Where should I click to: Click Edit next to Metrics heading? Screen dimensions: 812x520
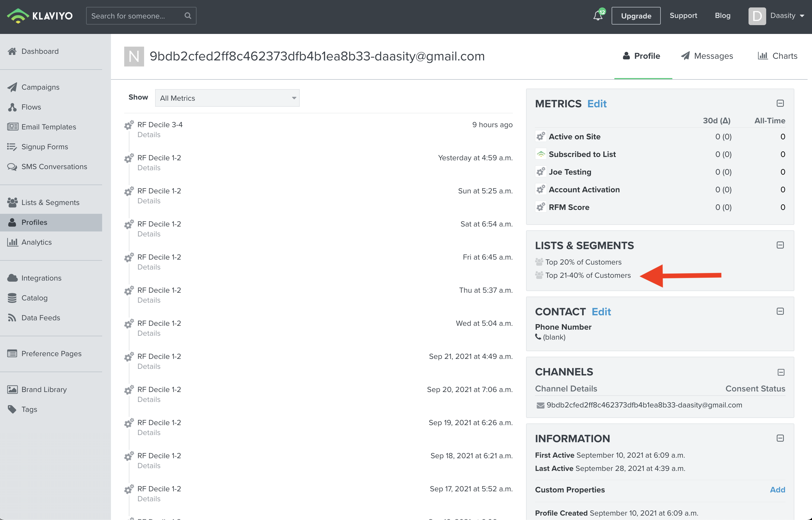pyautogui.click(x=597, y=104)
